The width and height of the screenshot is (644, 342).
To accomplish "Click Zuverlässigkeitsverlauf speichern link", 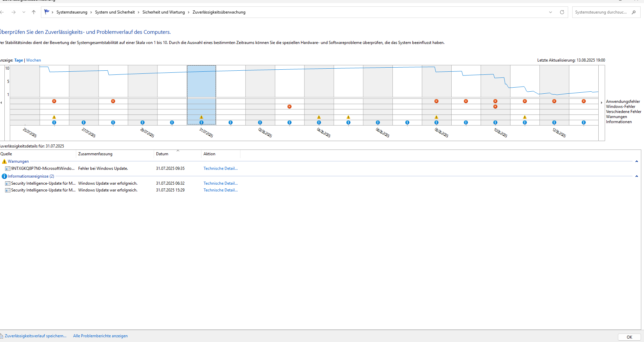I will point(36,336).
